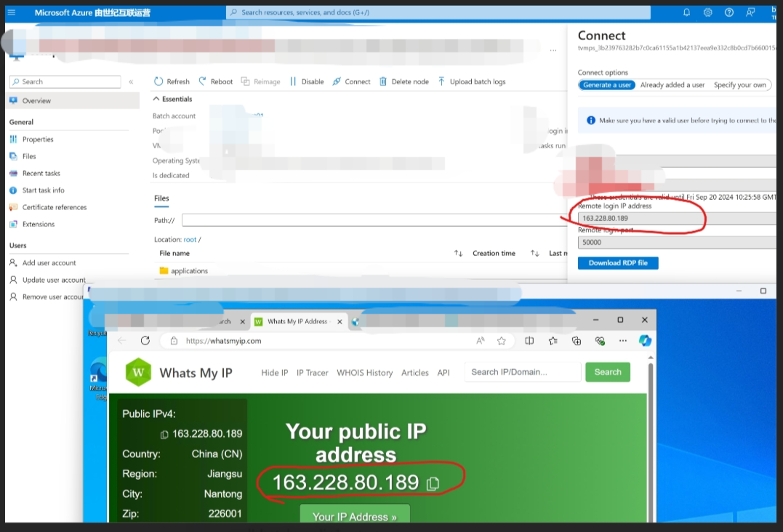Screen dimensions: 783x532
Task: Collapse the Essentials section
Action: [156, 99]
